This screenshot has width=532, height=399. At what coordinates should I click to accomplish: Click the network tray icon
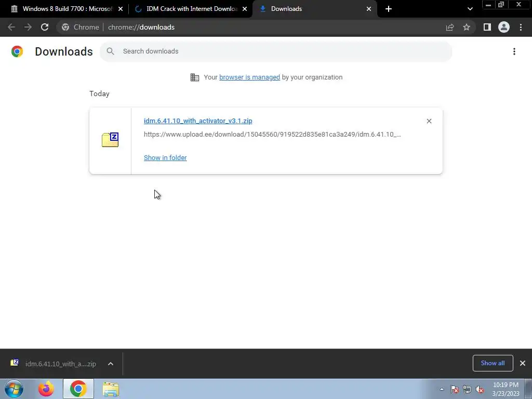click(467, 390)
